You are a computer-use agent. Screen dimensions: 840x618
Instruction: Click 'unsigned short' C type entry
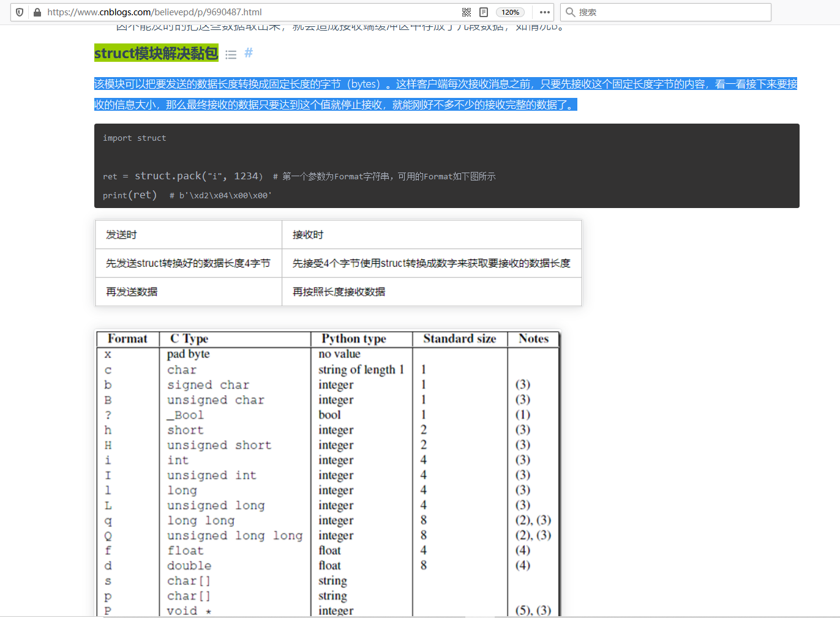pyautogui.click(x=219, y=445)
